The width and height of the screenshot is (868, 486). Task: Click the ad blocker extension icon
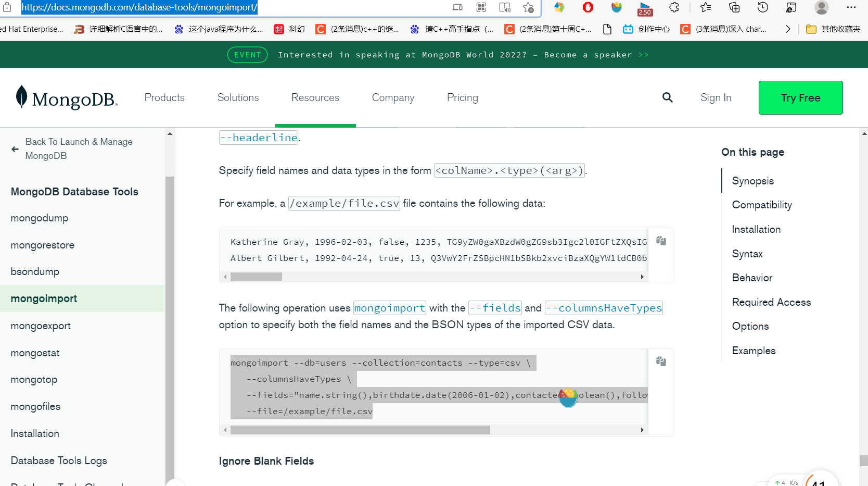pyautogui.click(x=588, y=7)
